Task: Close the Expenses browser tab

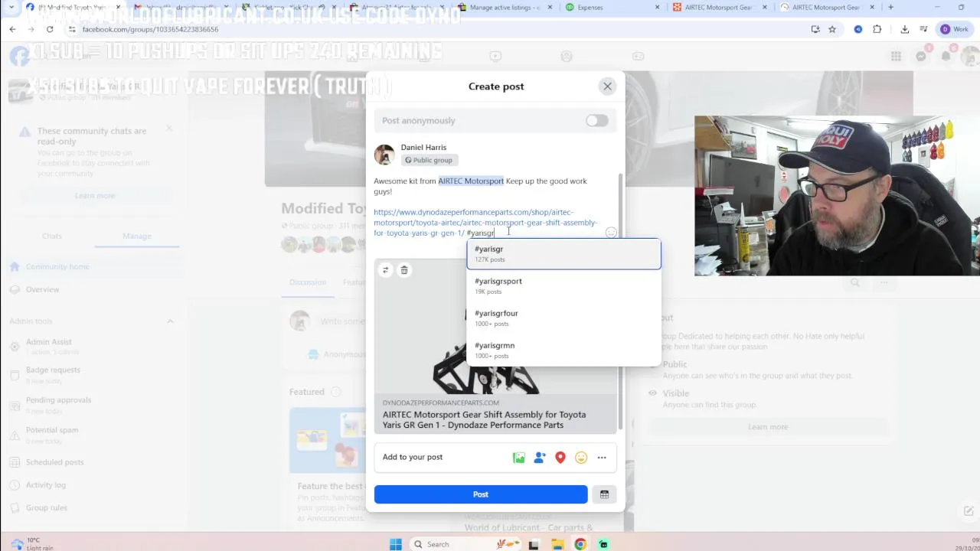Action: (657, 8)
